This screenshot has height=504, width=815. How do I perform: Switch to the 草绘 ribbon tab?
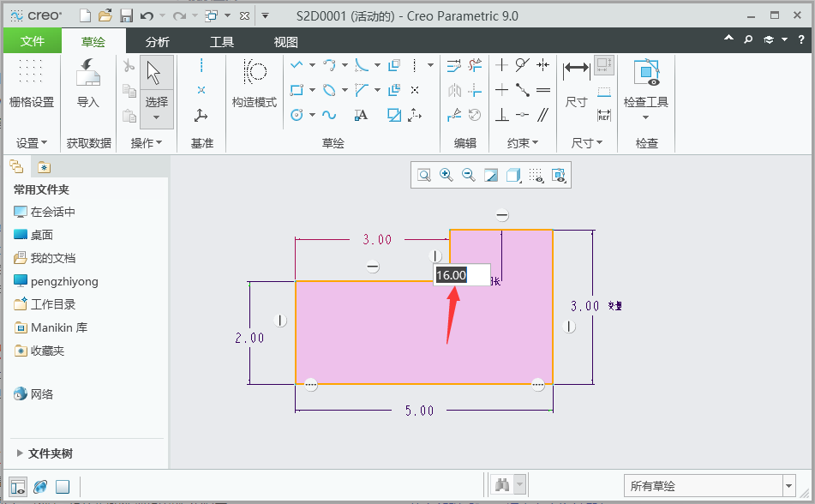pyautogui.click(x=93, y=42)
